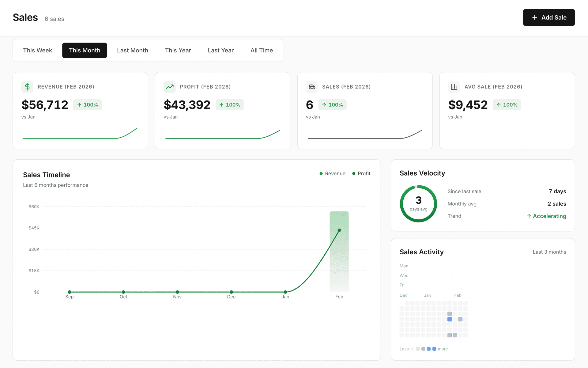588x368 pixels.
Task: Select the Last Year tab
Action: click(221, 50)
